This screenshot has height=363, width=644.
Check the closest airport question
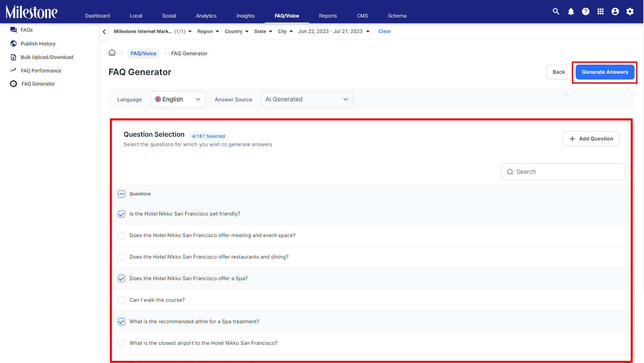pyautogui.click(x=121, y=343)
